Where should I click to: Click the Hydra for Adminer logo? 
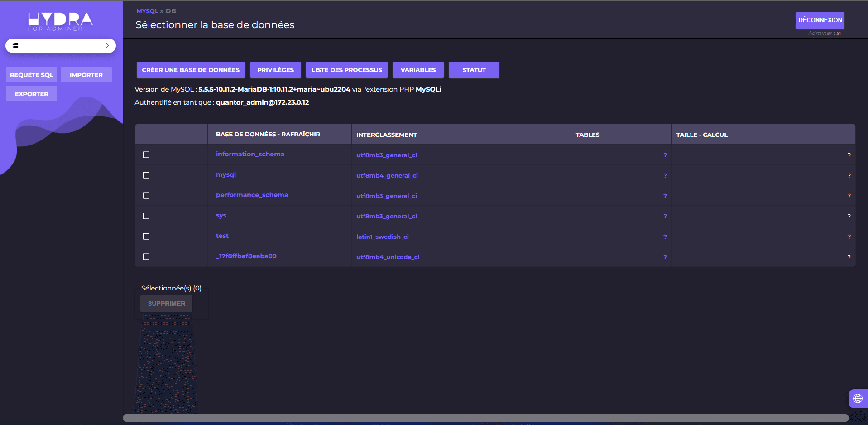(60, 21)
